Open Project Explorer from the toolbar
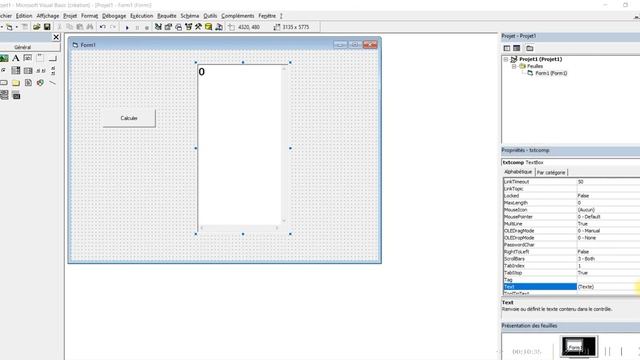The width and height of the screenshot is (640, 360). pyautogui.click(x=158, y=27)
